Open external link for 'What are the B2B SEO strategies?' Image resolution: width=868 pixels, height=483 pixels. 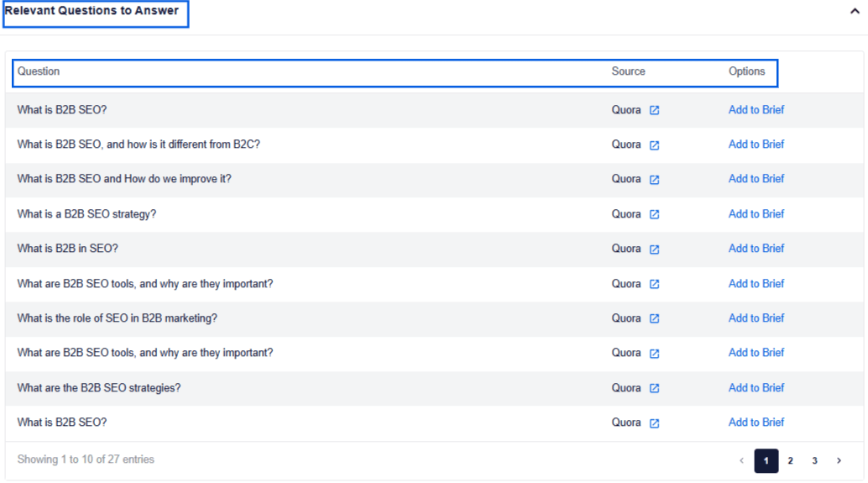coord(654,388)
